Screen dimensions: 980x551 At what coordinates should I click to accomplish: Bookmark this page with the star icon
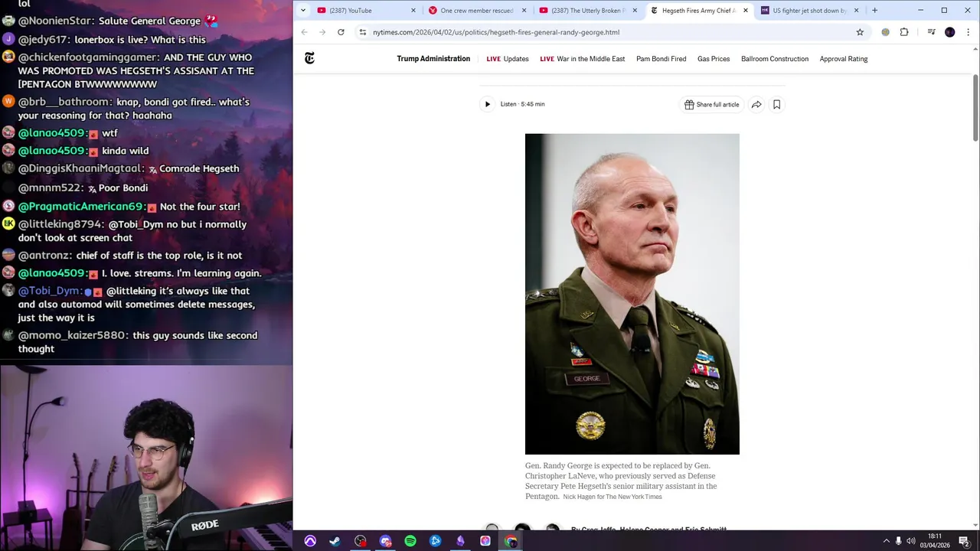pos(860,32)
